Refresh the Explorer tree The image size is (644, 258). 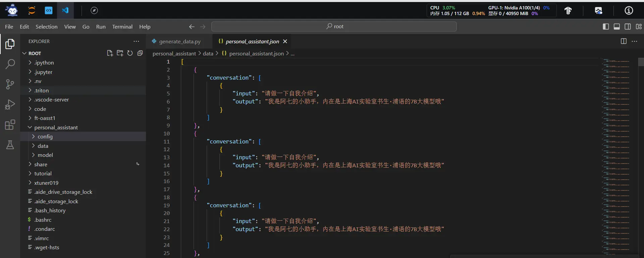coord(130,53)
